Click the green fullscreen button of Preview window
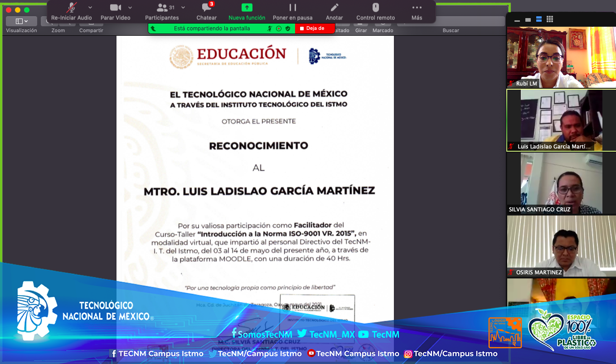This screenshot has width=616, height=364. pyautogui.click(x=27, y=10)
